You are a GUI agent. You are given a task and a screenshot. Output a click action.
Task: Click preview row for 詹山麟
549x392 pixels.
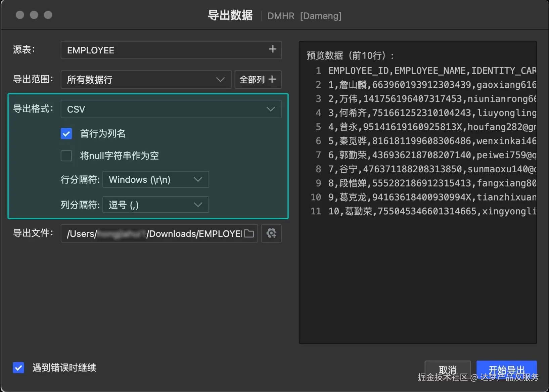(x=432, y=85)
